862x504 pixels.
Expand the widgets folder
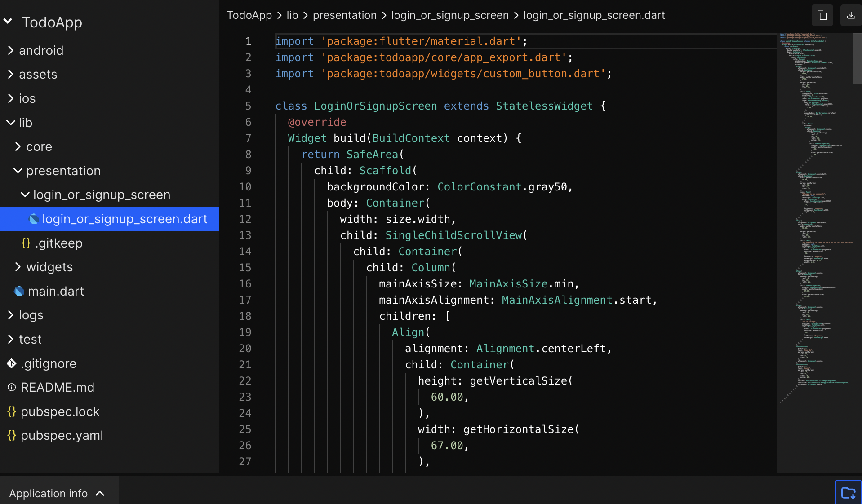click(x=18, y=267)
